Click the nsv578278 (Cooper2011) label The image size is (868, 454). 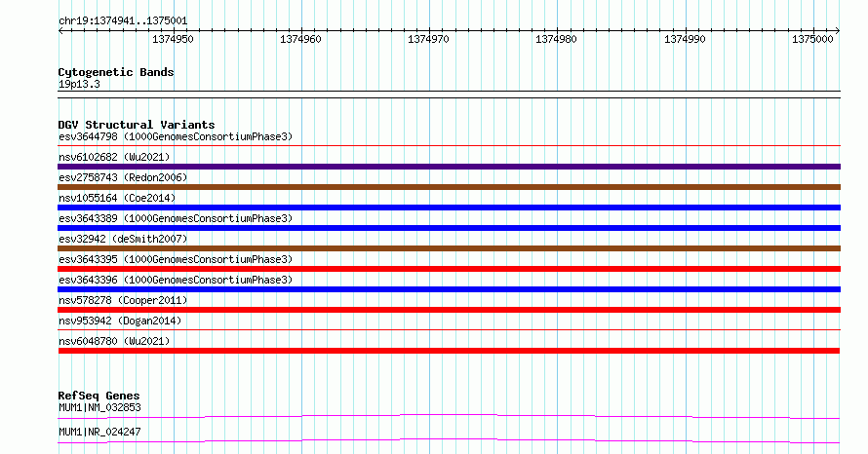[123, 300]
